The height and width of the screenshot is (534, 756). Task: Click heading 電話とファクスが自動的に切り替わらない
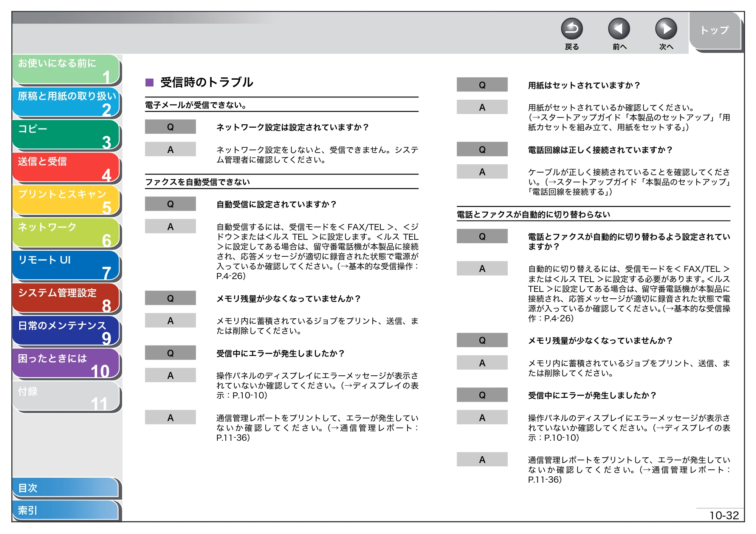click(533, 215)
